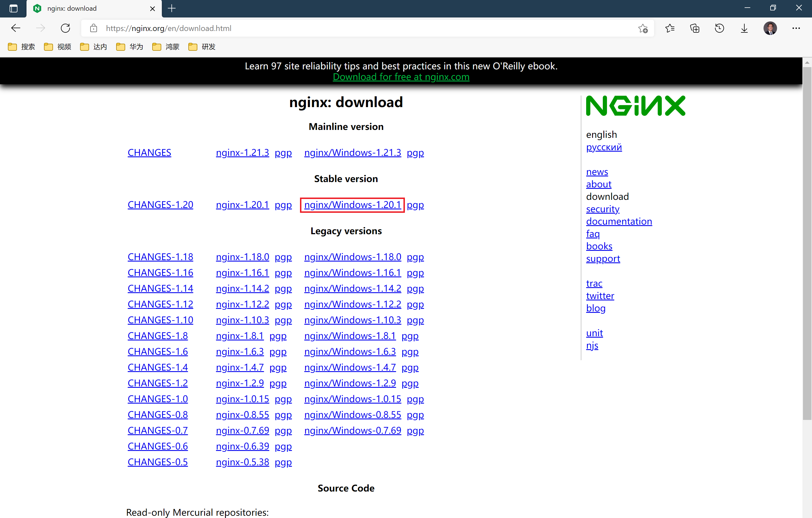Download nginx-1.4.7 source

tap(240, 367)
